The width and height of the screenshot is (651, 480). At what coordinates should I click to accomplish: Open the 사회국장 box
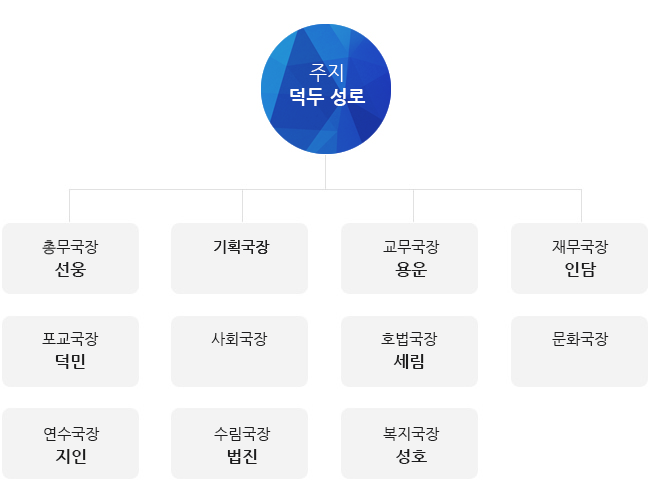[240, 351]
